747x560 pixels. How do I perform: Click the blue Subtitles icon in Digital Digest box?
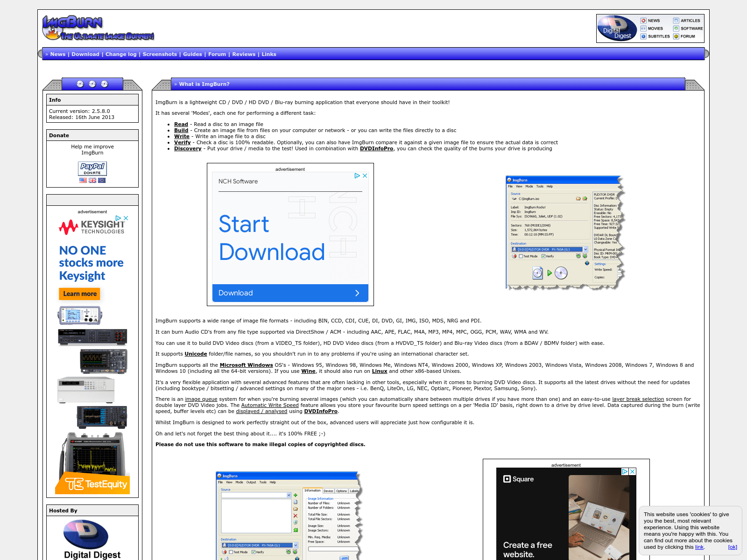coord(643,36)
